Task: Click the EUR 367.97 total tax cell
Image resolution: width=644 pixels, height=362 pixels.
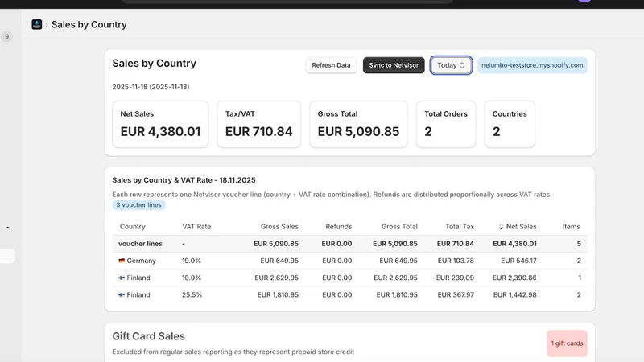Action: click(456, 294)
